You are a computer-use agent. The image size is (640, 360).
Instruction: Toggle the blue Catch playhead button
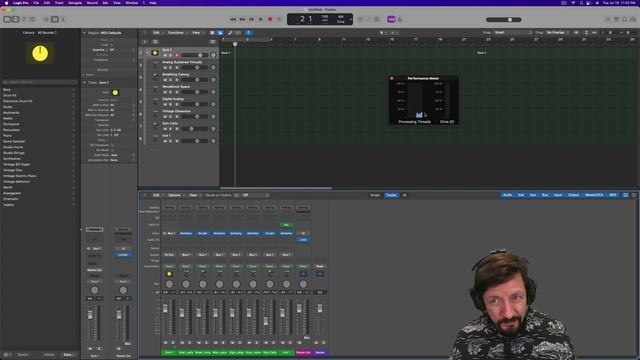coord(248,33)
